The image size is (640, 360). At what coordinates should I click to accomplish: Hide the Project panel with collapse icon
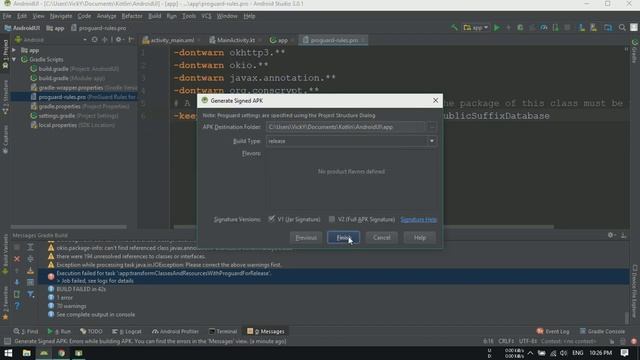pos(131,40)
